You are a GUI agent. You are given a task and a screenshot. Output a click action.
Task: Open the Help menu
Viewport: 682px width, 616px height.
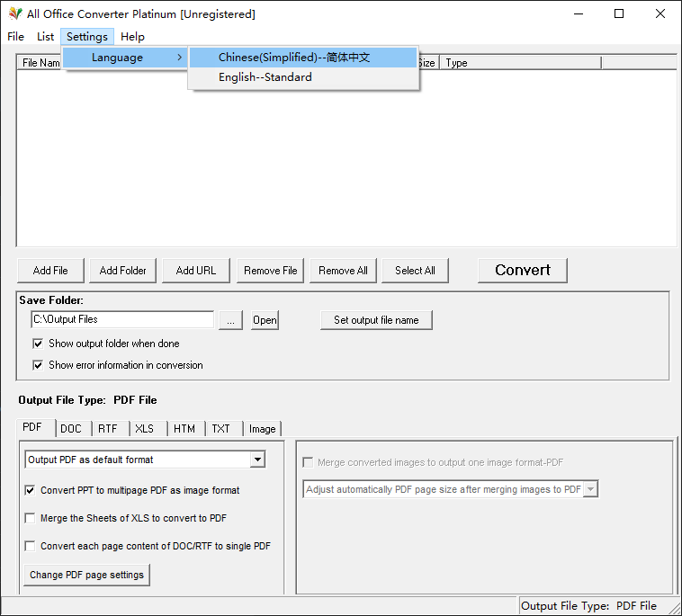tap(132, 37)
